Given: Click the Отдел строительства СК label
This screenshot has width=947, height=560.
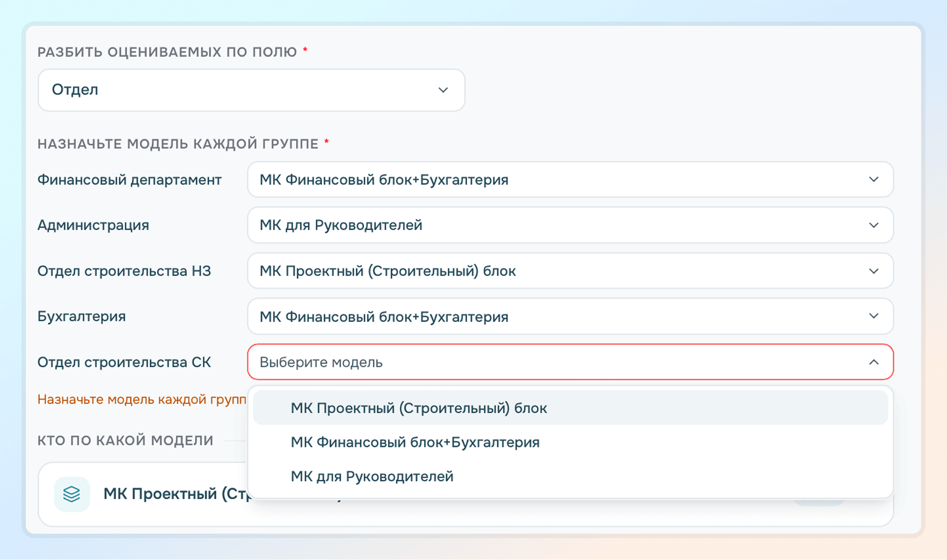Looking at the screenshot, I should point(124,362).
